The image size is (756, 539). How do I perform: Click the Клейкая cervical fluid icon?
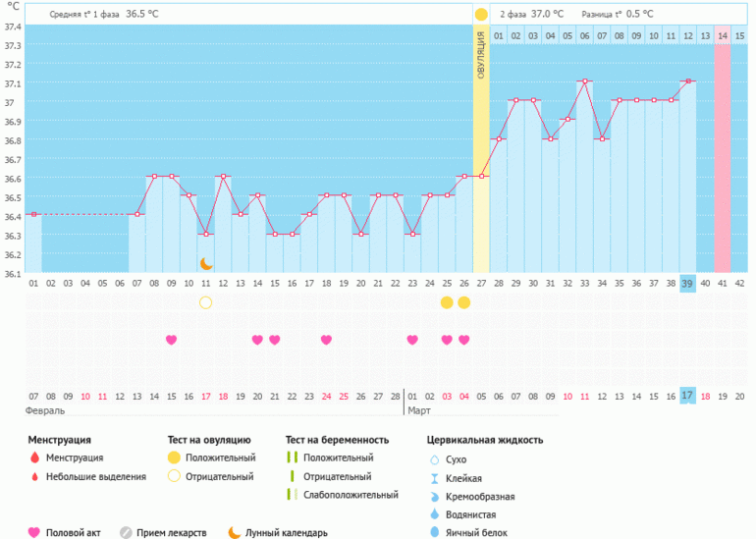point(434,477)
